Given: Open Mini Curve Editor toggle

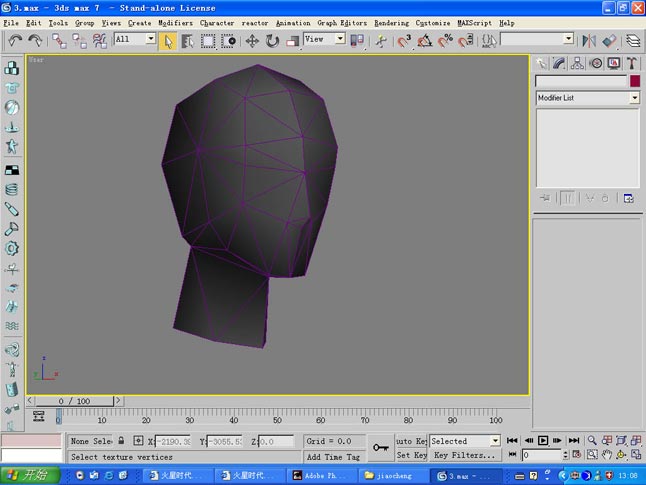Looking at the screenshot, I should pos(39,416).
